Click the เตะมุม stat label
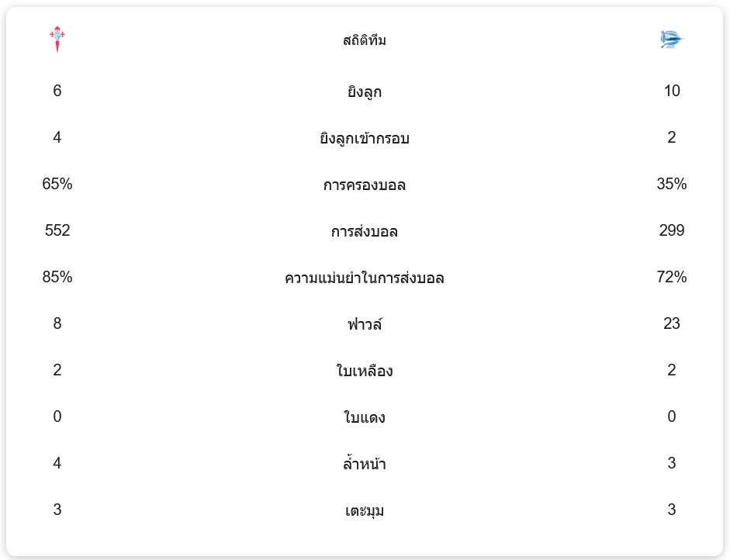730x560 pixels. (365, 511)
